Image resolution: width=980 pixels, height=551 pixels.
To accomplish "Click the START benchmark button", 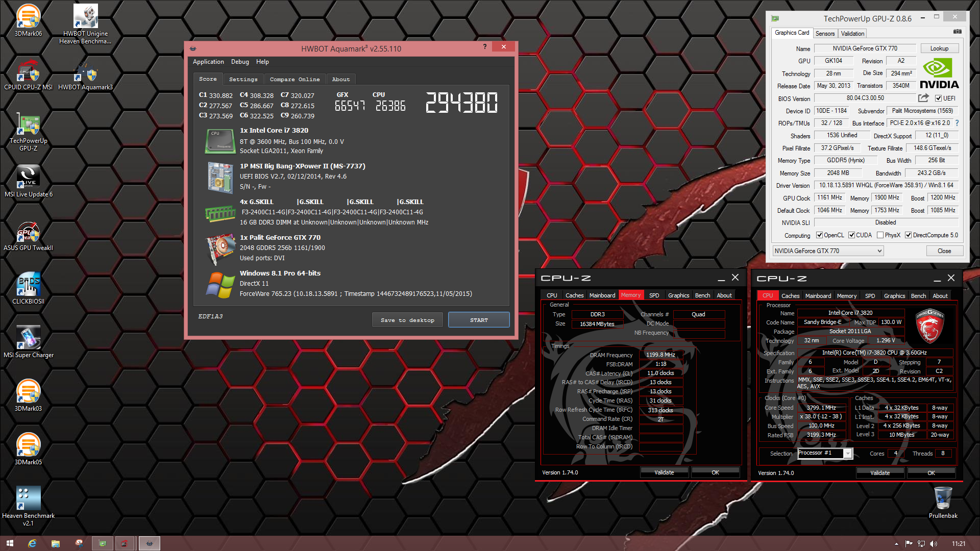I will (479, 320).
